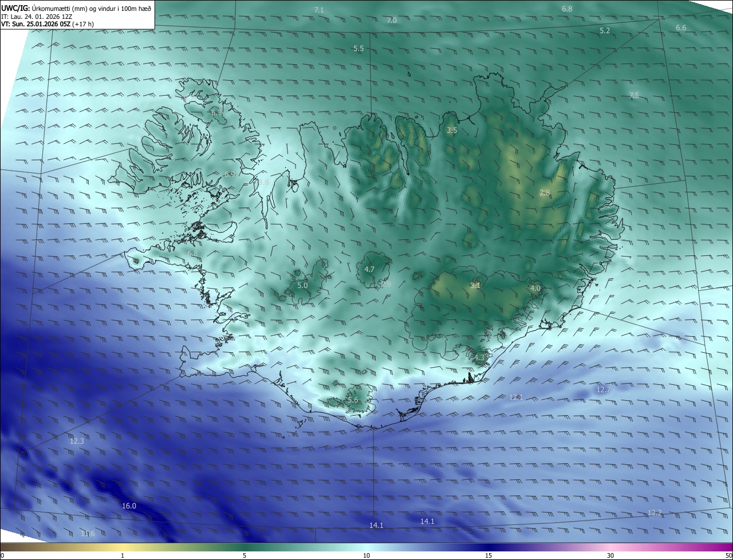Click the 16.0 value label
The image size is (733, 560).
(x=129, y=506)
